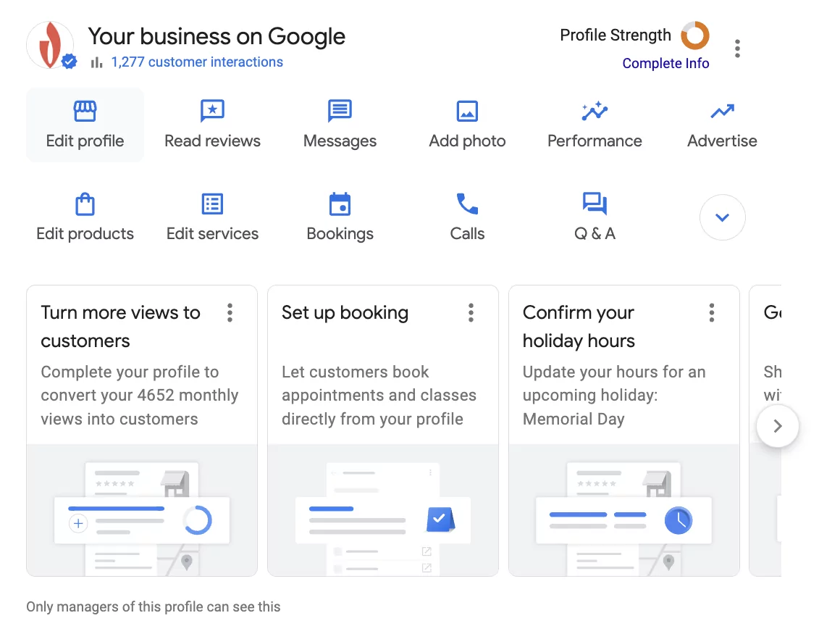The height and width of the screenshot is (626, 840).
Task: Open the Bookings calendar icon
Action: [340, 204]
